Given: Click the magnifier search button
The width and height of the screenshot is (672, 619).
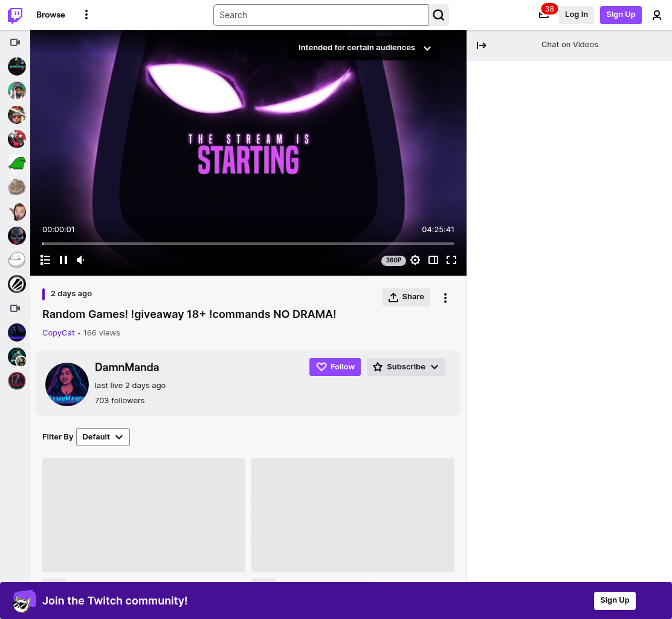Looking at the screenshot, I should click(438, 15).
